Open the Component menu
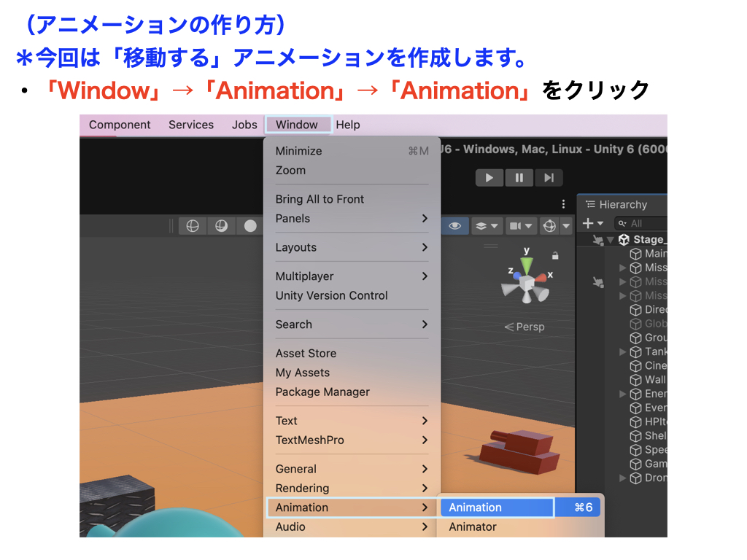Image resolution: width=747 pixels, height=560 pixels. 120,125
